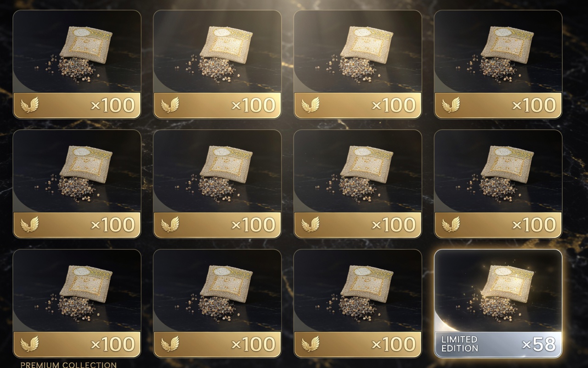The height and width of the screenshot is (368, 588).
Task: Open the PREMIUM COLLECTION heading link
Action: 68,365
